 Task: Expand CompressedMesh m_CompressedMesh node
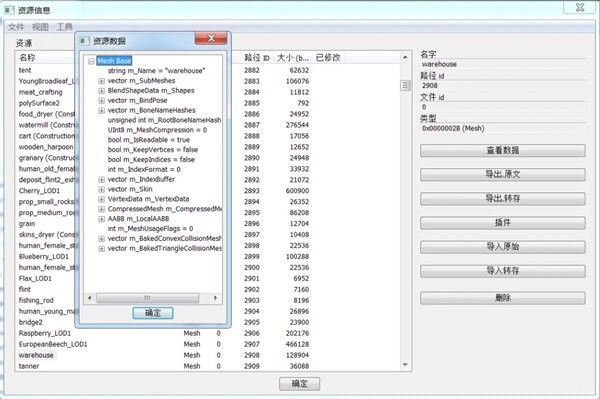coord(101,209)
